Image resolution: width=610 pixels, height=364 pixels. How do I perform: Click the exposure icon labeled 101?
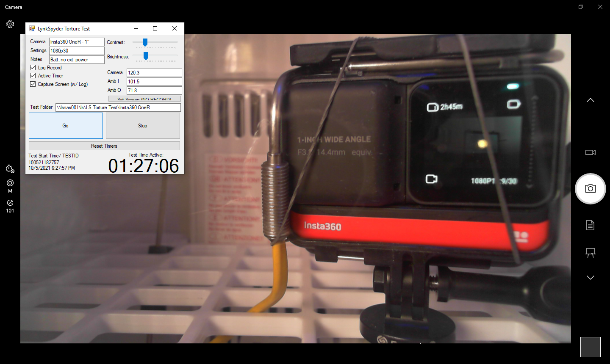[10, 206]
